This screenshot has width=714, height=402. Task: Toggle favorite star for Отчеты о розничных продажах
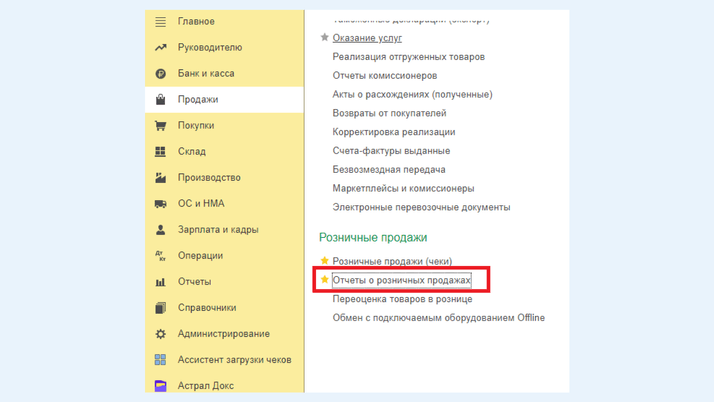(x=324, y=279)
